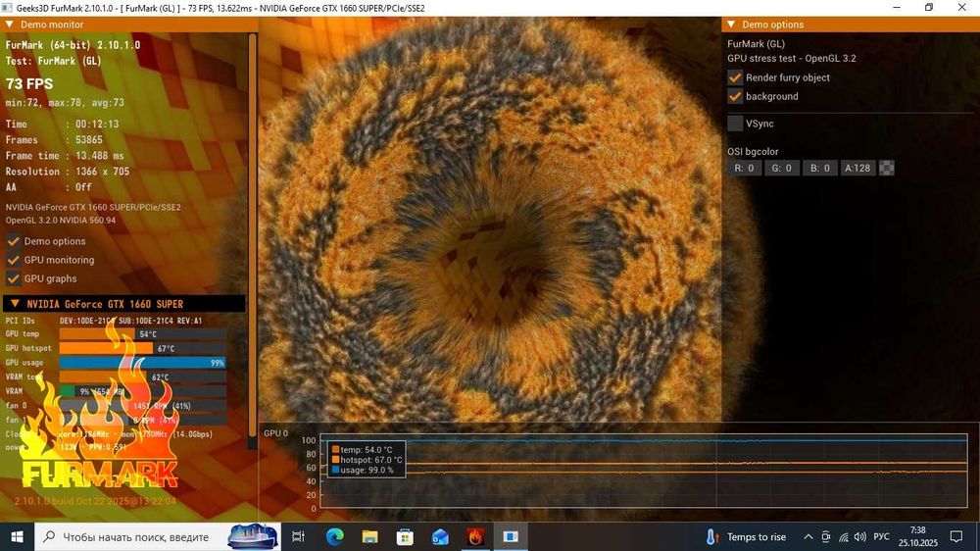Click the Meet Now camera tray icon

click(825, 536)
